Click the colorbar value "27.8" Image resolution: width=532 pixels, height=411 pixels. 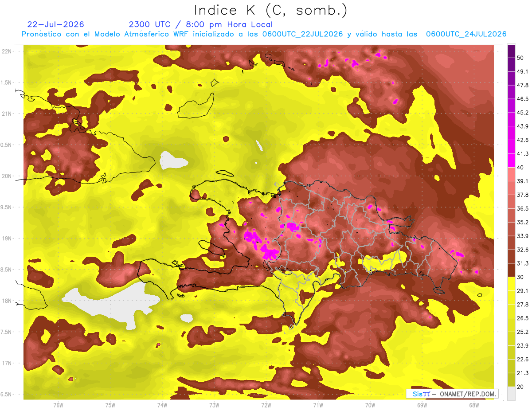tap(522, 305)
